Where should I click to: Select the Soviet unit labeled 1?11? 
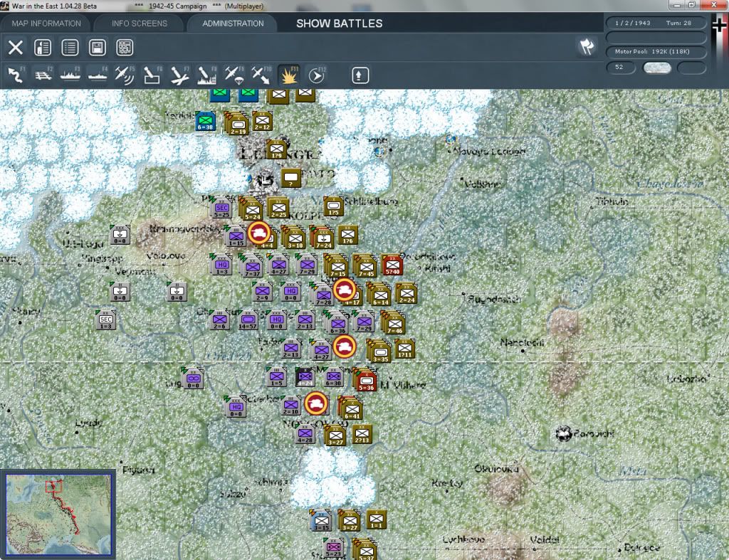click(x=404, y=349)
